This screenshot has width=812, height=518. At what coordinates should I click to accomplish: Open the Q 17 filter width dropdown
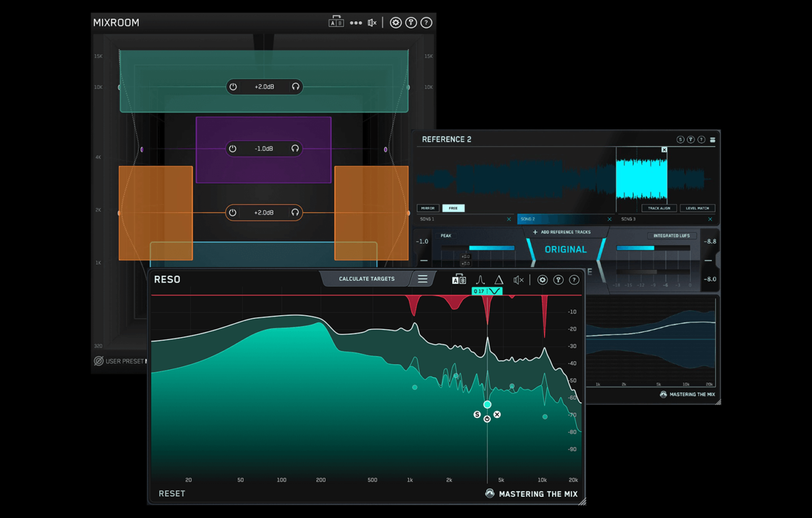tap(487, 291)
